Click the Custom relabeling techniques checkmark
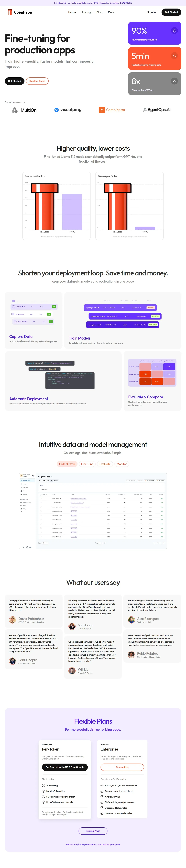This screenshot has width=186, height=868. point(102,791)
